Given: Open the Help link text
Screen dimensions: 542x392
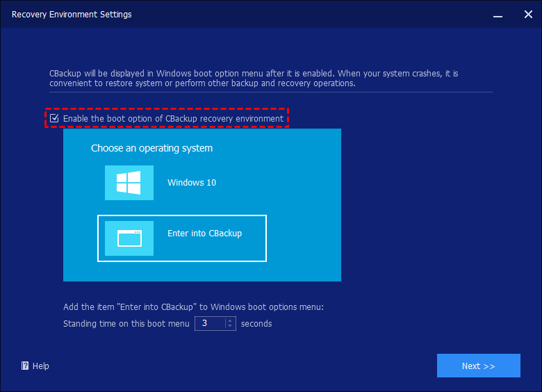Looking at the screenshot, I should [41, 366].
